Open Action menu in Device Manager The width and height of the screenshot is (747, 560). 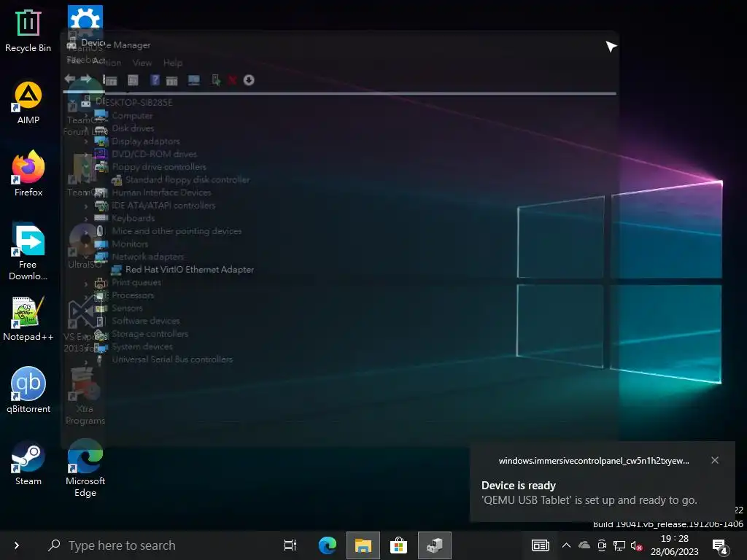[x=107, y=61]
